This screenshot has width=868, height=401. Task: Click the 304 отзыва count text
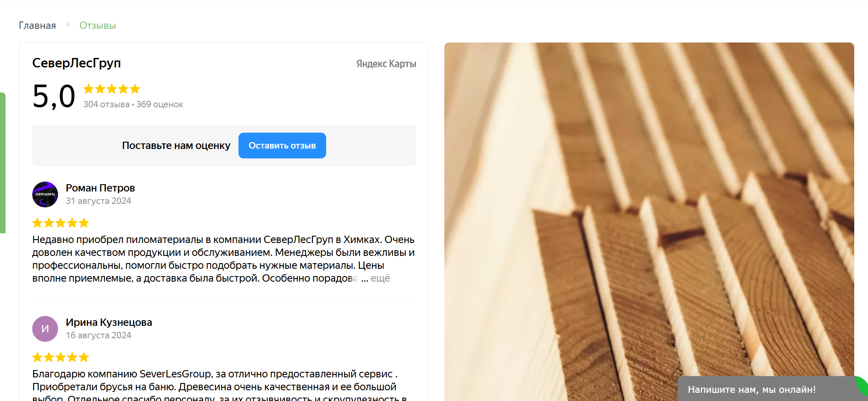106,104
